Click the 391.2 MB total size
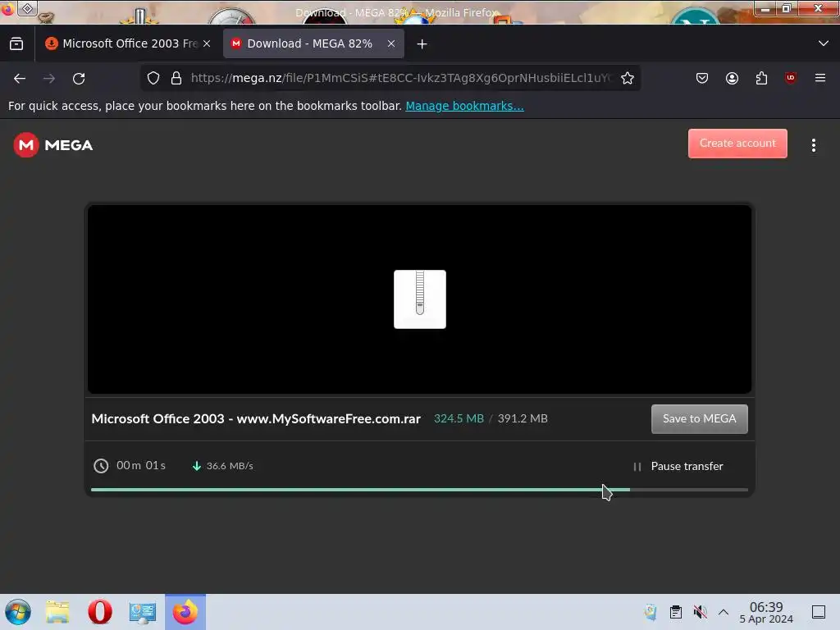Image resolution: width=840 pixels, height=630 pixels. pyautogui.click(x=523, y=419)
